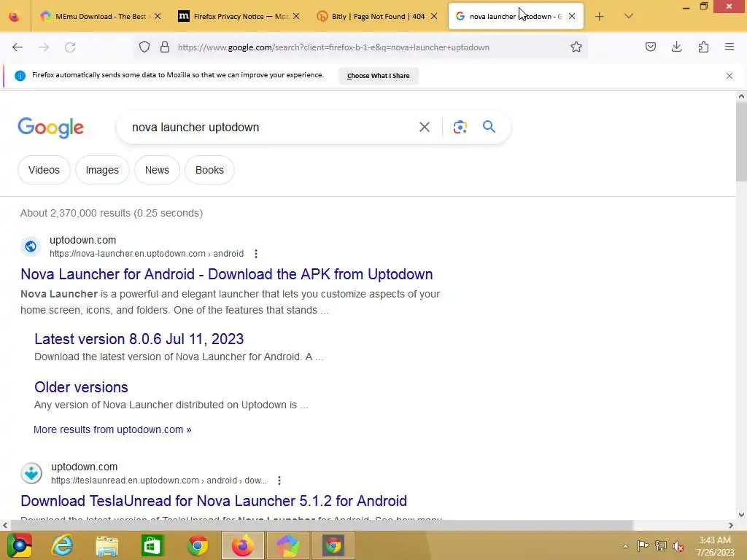Filter results by News
The image size is (747, 560).
coord(157,170)
